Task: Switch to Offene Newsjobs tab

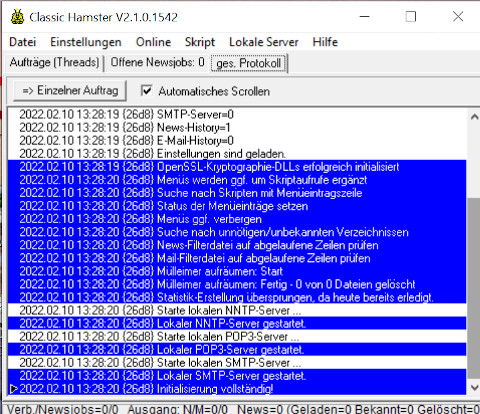Action: click(157, 62)
